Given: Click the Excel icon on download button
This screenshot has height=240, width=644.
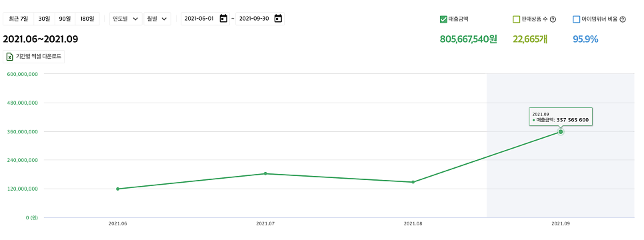Looking at the screenshot, I should [10, 57].
